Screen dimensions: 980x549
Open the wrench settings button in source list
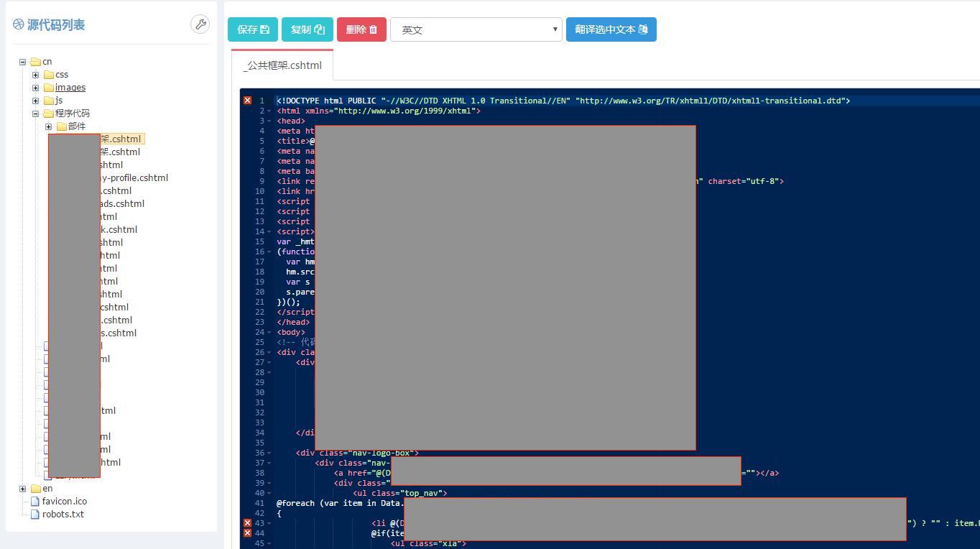pos(200,24)
